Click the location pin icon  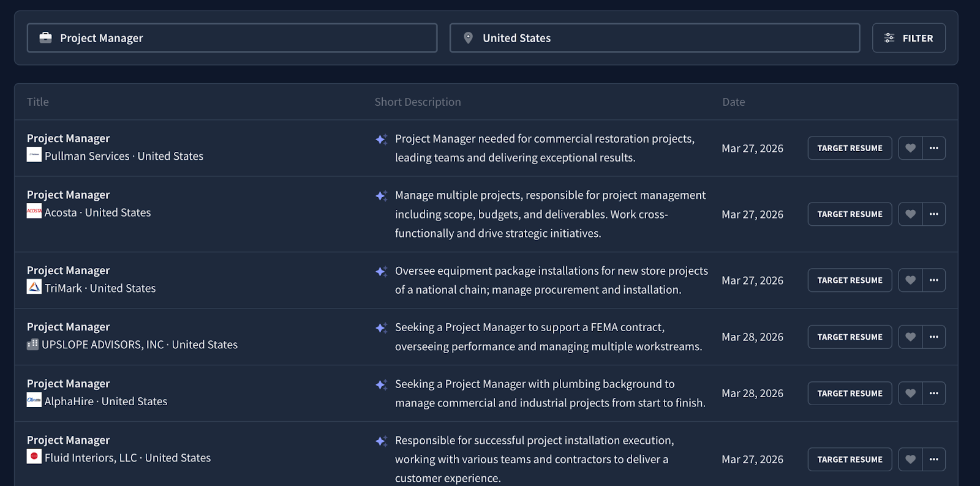(468, 38)
